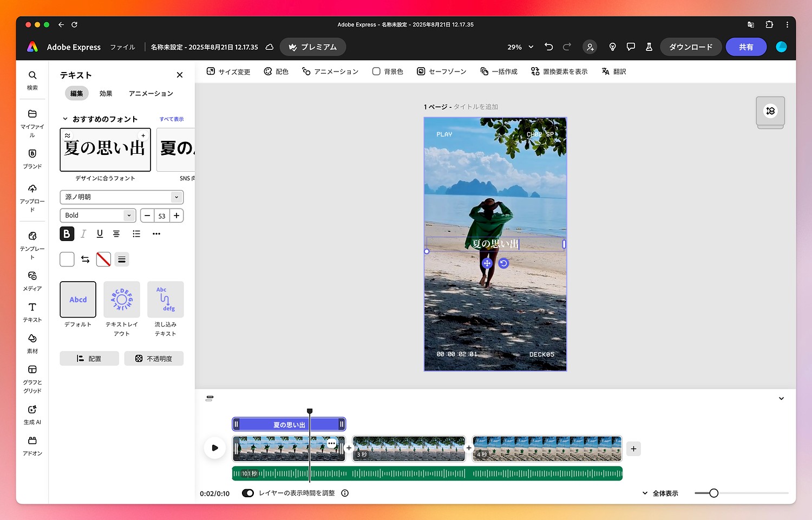
Task: Open the Bold font weight dropdown
Action: coord(97,216)
